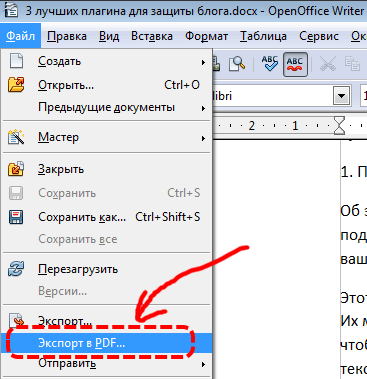
Task: Toggle automatic spell checking ABC button
Action: click(x=295, y=64)
